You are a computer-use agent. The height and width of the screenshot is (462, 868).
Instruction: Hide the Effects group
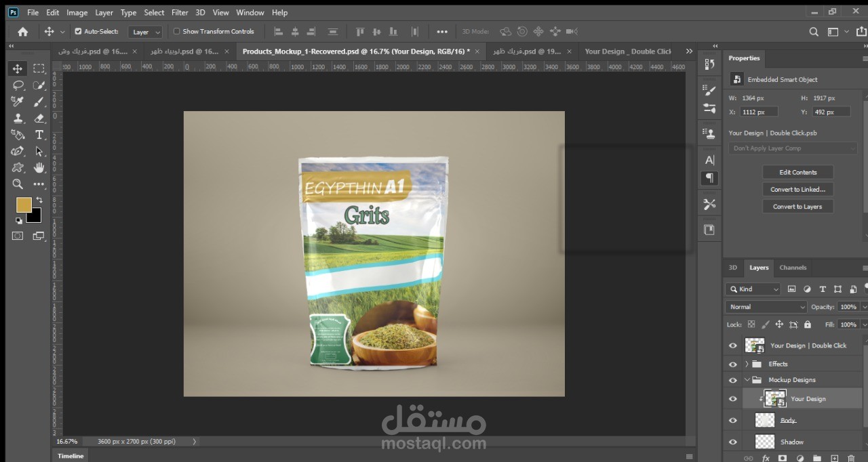pyautogui.click(x=732, y=364)
